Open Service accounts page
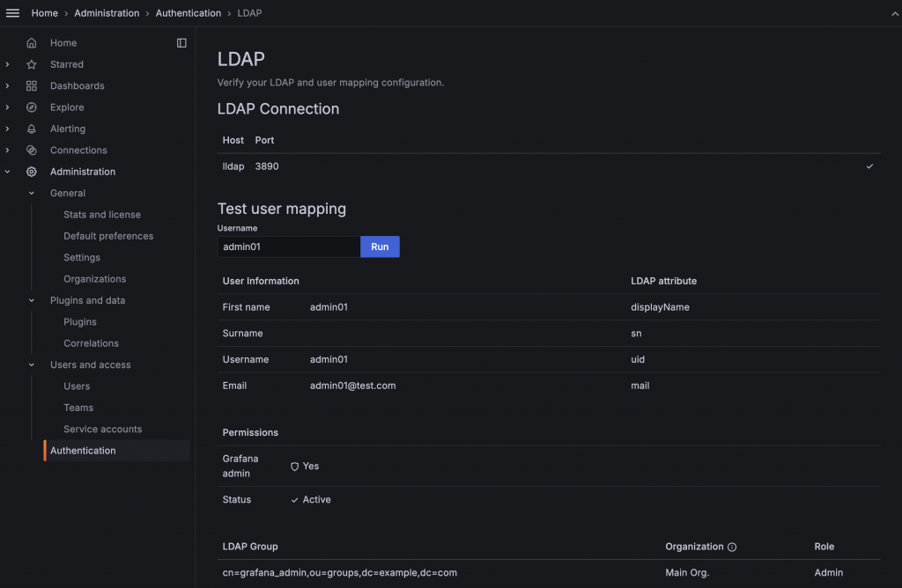 pos(102,430)
